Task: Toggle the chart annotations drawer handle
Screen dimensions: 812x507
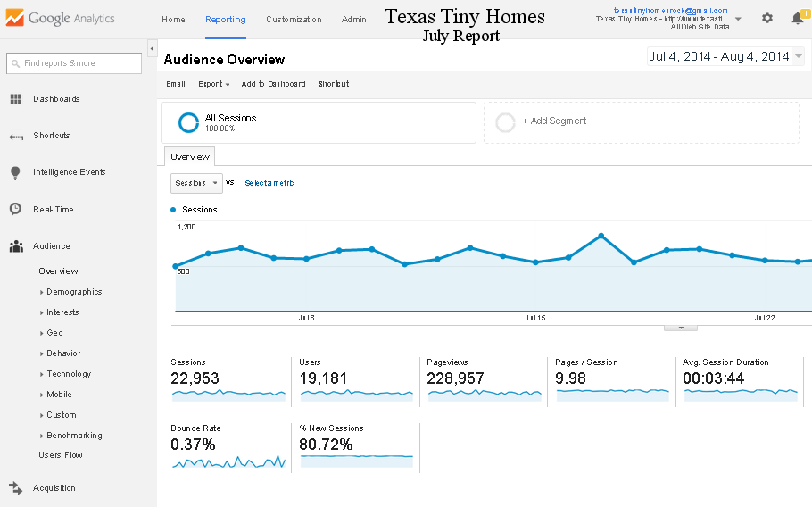Action: coord(681,328)
